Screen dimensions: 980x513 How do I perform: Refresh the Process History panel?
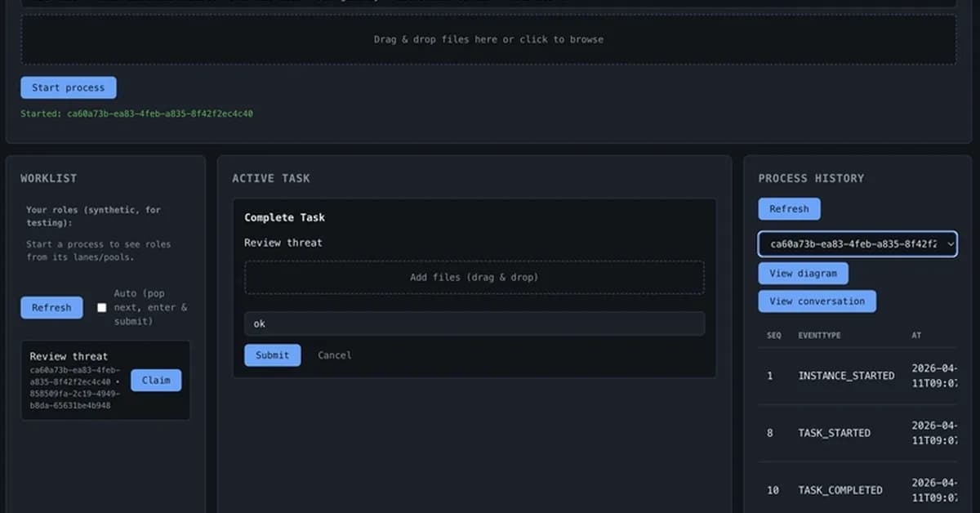(x=789, y=209)
